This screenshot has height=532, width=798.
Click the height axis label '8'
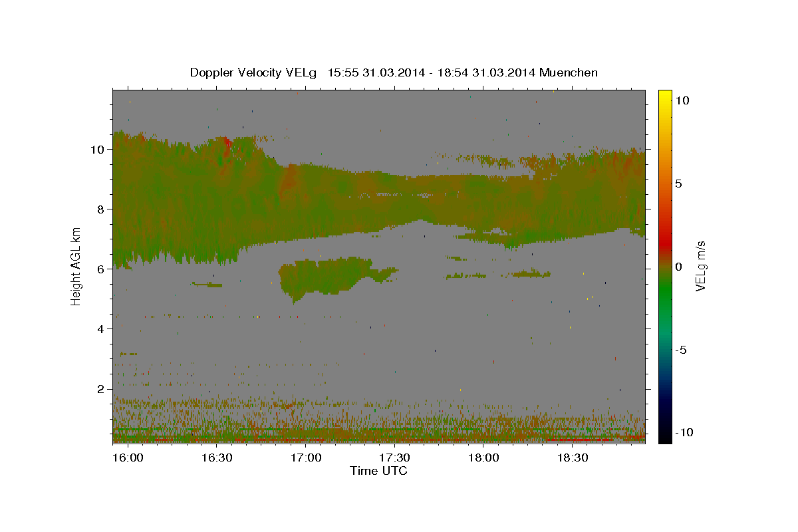point(101,209)
